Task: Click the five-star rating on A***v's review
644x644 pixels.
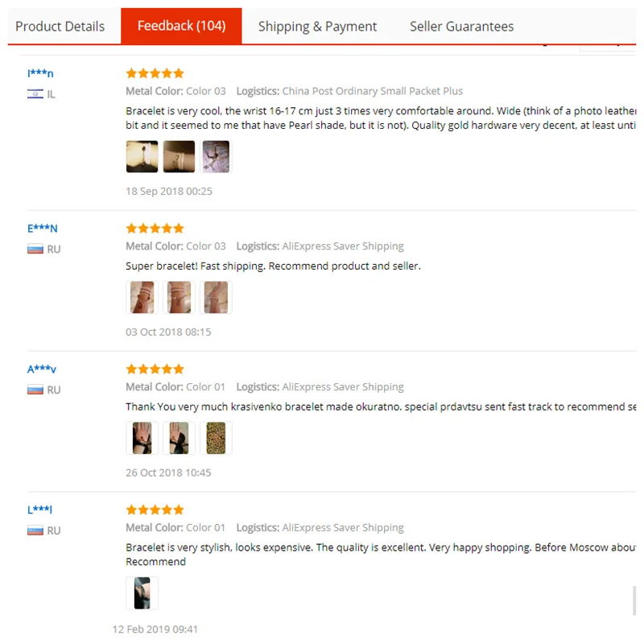Action: click(x=155, y=369)
